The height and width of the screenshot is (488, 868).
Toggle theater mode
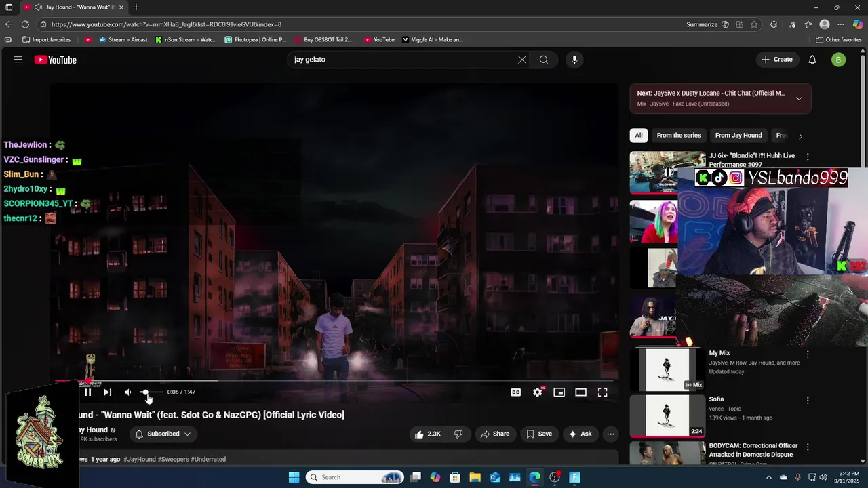pyautogui.click(x=581, y=392)
